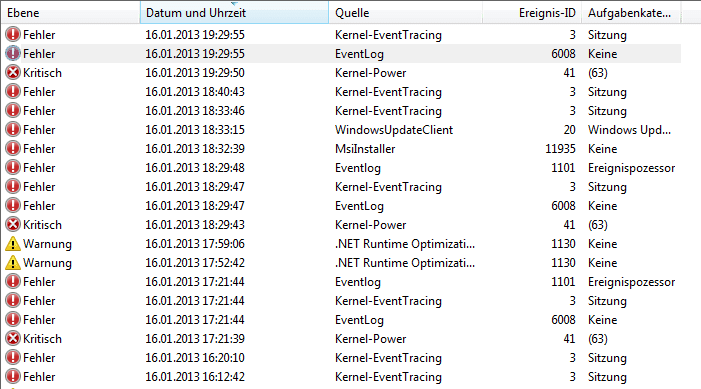Click event ID 20 in the WindowsUpdateClient row
This screenshot has width=701, height=389.
569,130
